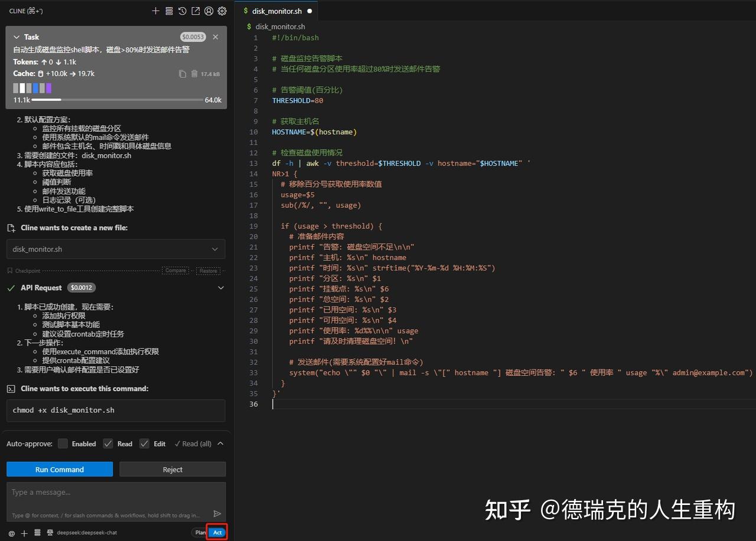Switch Cline to Plan mode

pyautogui.click(x=200, y=532)
